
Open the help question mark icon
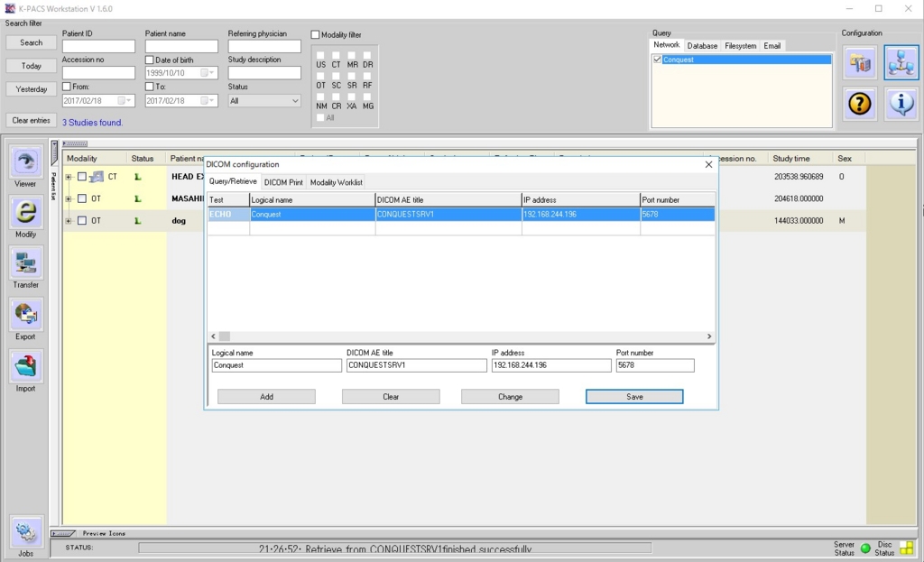860,104
